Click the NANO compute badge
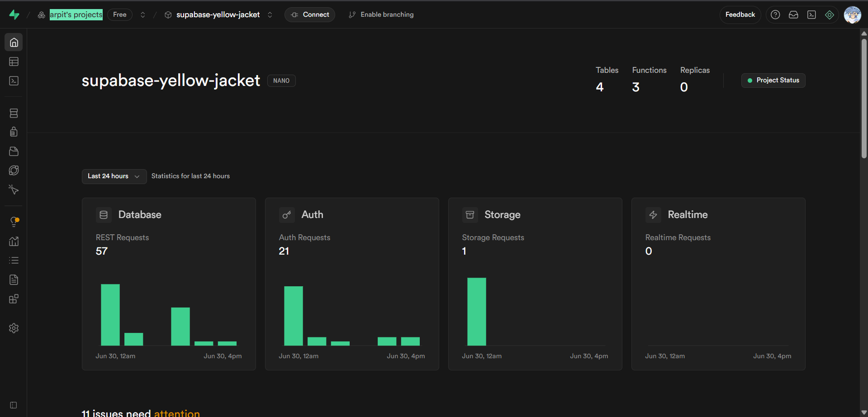 pyautogui.click(x=281, y=81)
